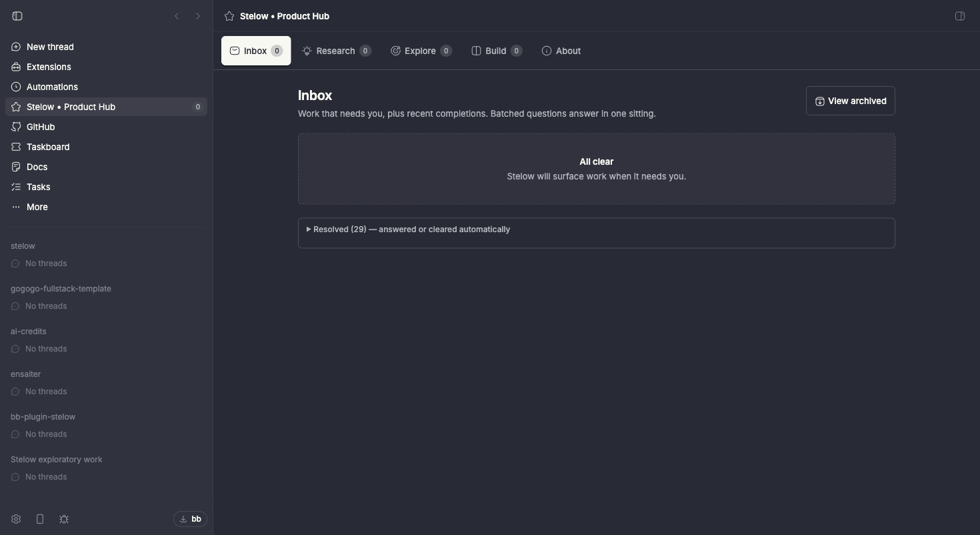Click the Tasks checklist icon
The height and width of the screenshot is (535, 980).
point(16,187)
